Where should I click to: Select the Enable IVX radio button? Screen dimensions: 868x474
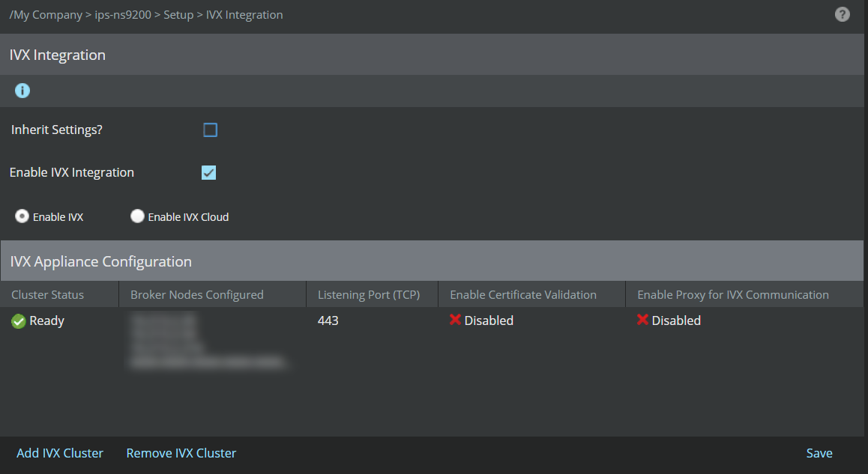coord(22,216)
